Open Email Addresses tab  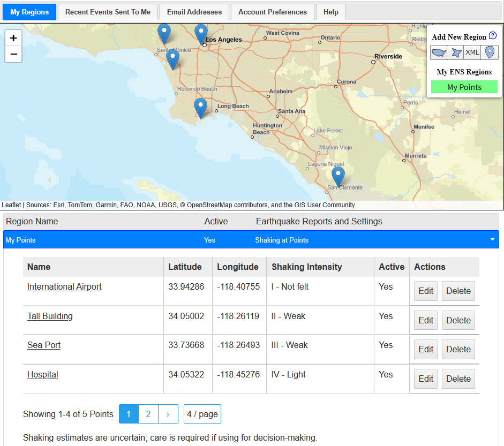[x=194, y=12]
